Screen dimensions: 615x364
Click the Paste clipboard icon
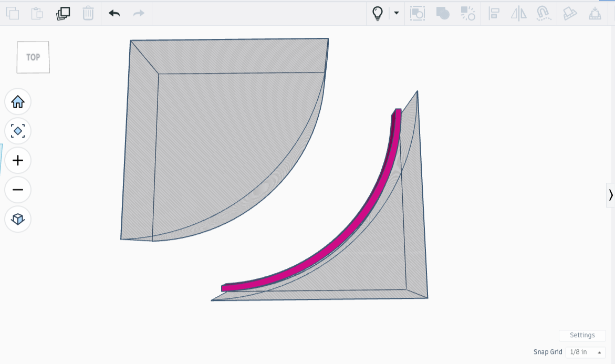click(37, 13)
